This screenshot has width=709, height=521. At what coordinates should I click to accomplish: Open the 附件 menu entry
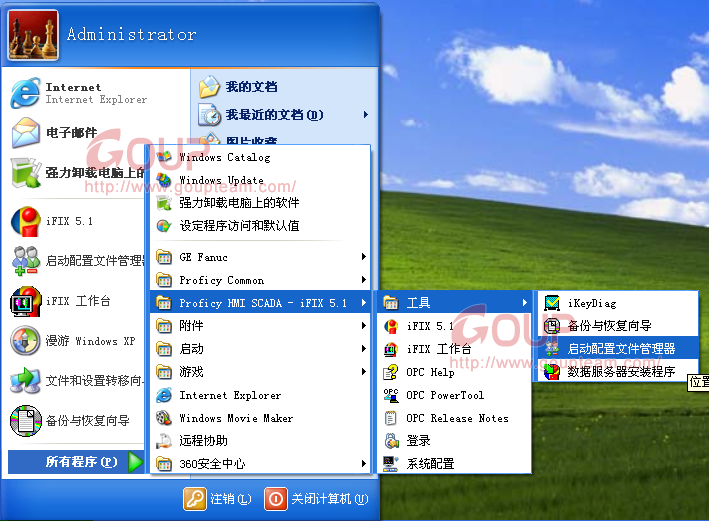(260, 326)
